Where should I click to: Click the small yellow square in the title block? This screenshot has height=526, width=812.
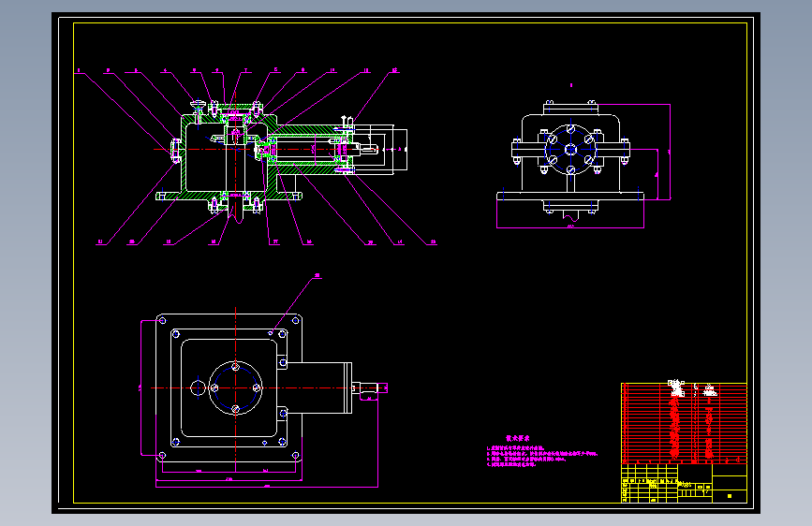point(730,496)
